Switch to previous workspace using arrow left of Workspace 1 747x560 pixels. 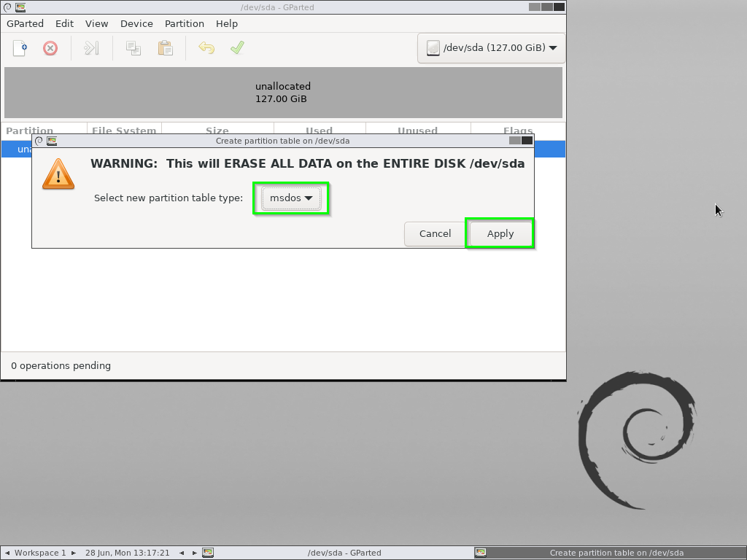pyautogui.click(x=7, y=553)
